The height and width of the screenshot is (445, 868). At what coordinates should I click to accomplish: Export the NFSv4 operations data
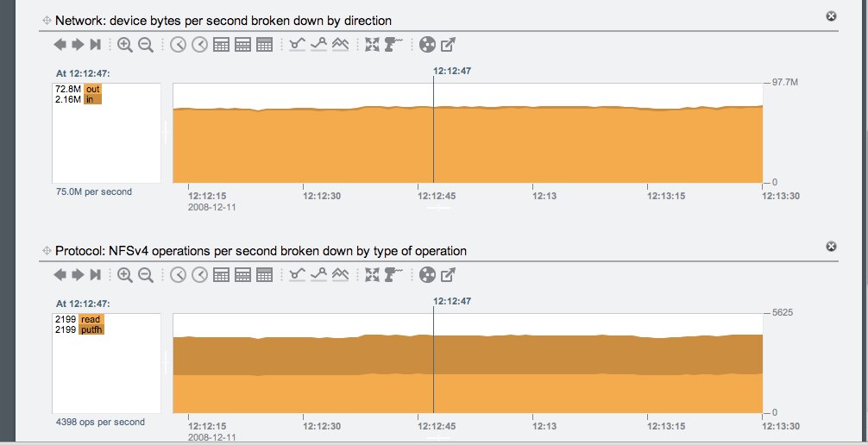pos(448,275)
